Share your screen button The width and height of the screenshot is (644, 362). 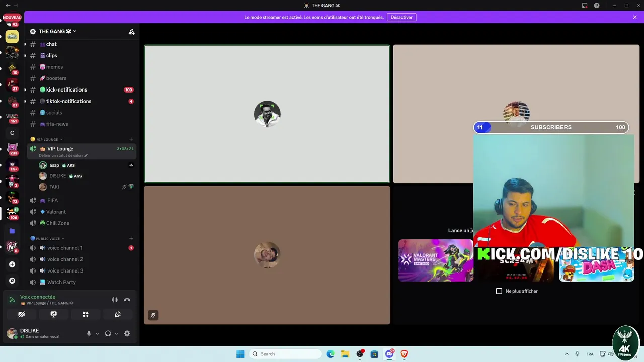point(53,314)
